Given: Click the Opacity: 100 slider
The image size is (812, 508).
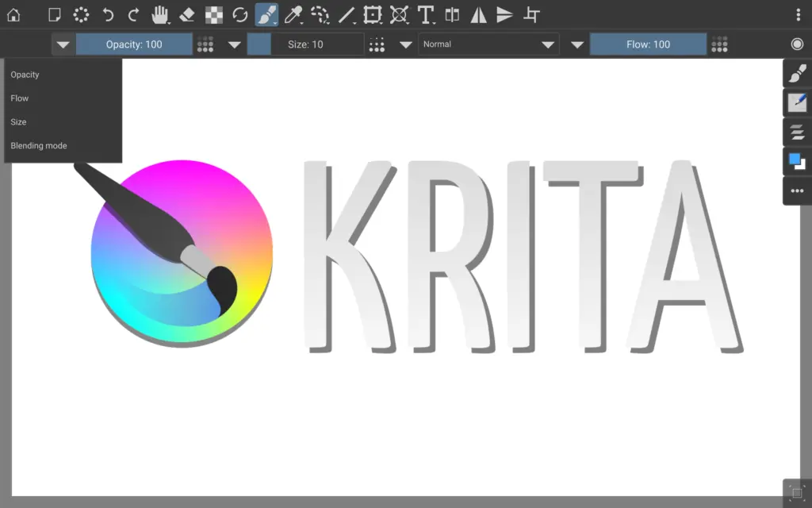Looking at the screenshot, I should coord(134,44).
